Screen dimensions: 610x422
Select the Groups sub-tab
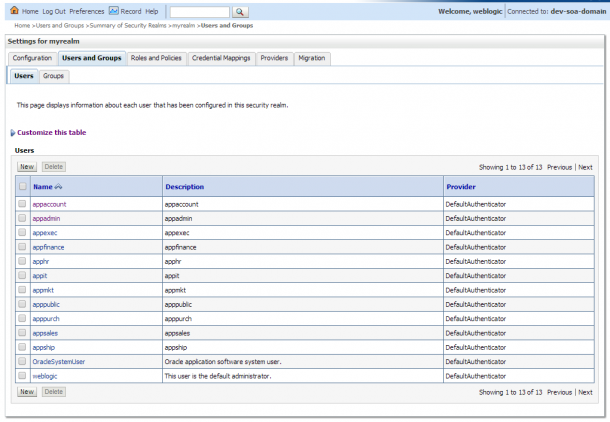click(x=53, y=76)
